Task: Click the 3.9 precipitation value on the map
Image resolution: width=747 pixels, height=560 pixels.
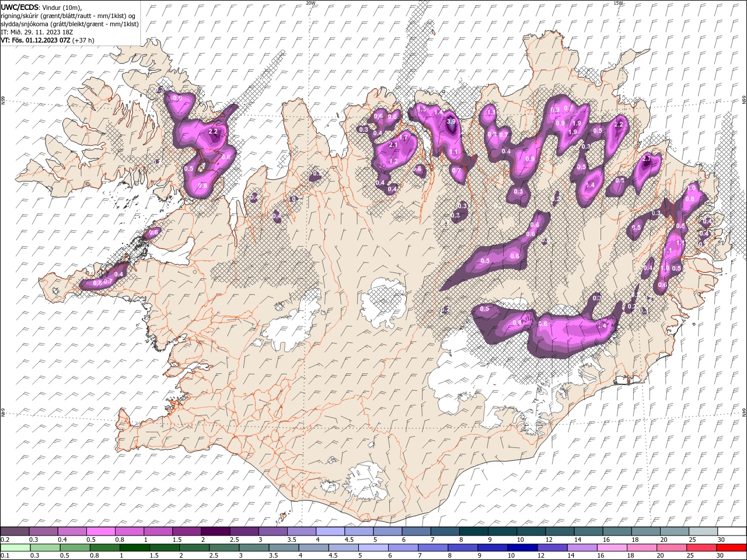Action: pyautogui.click(x=451, y=122)
